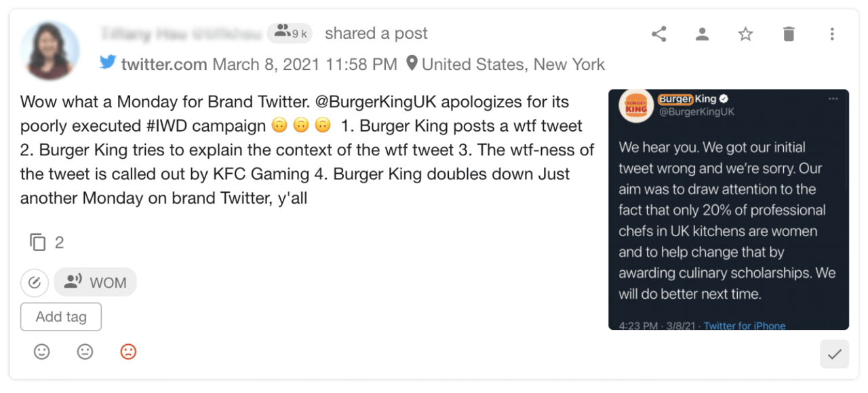Click the Burger King avatar in the tweet
868x393 pixels.
[635, 106]
